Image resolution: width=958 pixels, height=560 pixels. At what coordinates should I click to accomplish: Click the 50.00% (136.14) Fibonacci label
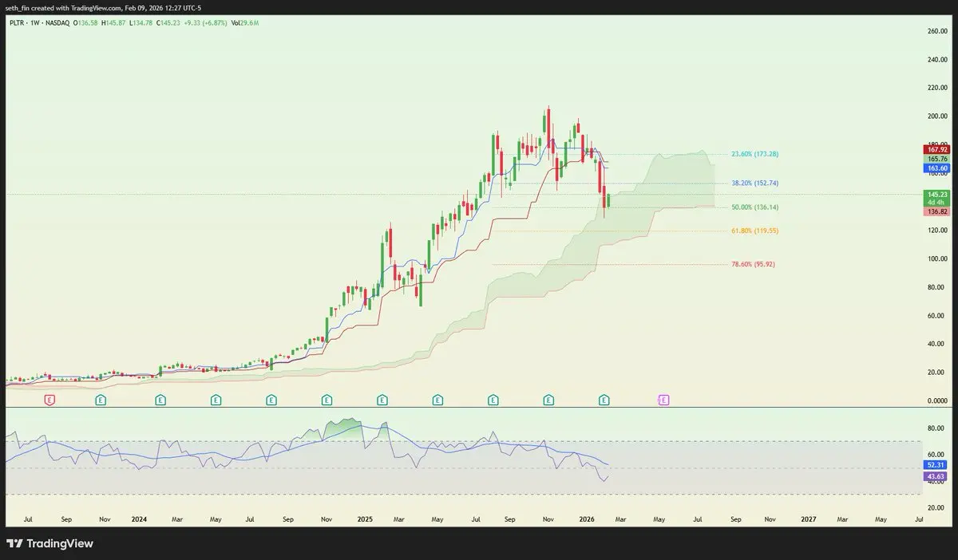[x=755, y=207]
